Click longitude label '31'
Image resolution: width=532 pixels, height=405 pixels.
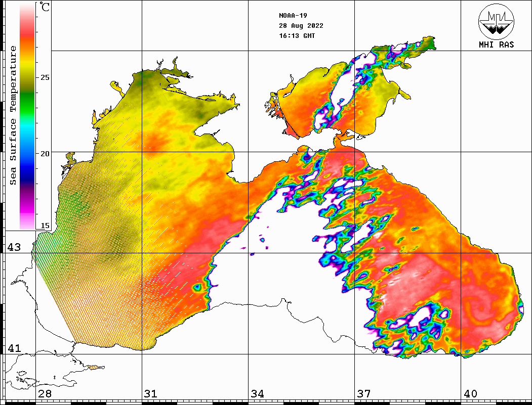151,394
